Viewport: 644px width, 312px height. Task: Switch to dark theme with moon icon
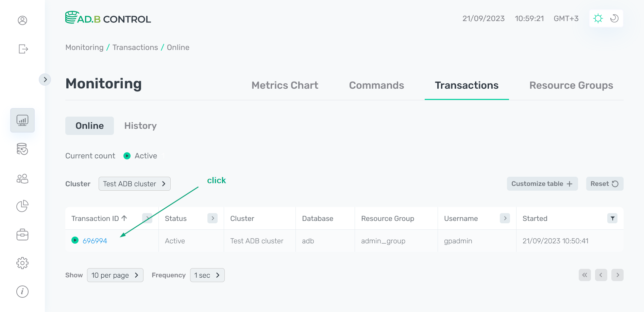click(614, 18)
